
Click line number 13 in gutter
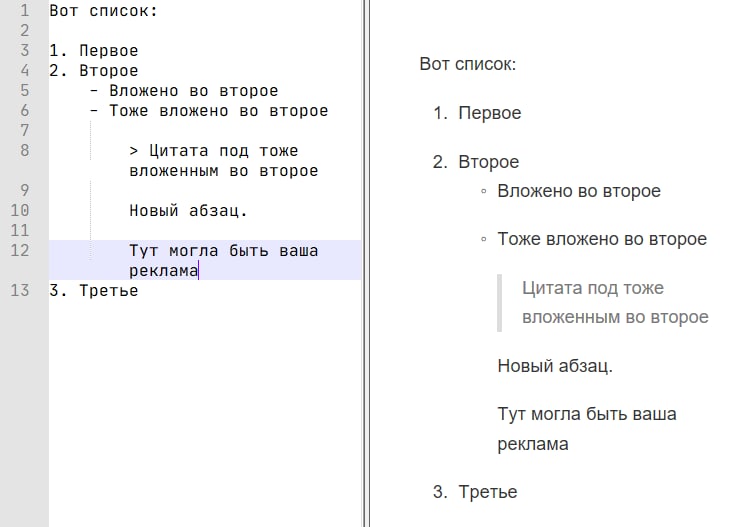point(20,291)
